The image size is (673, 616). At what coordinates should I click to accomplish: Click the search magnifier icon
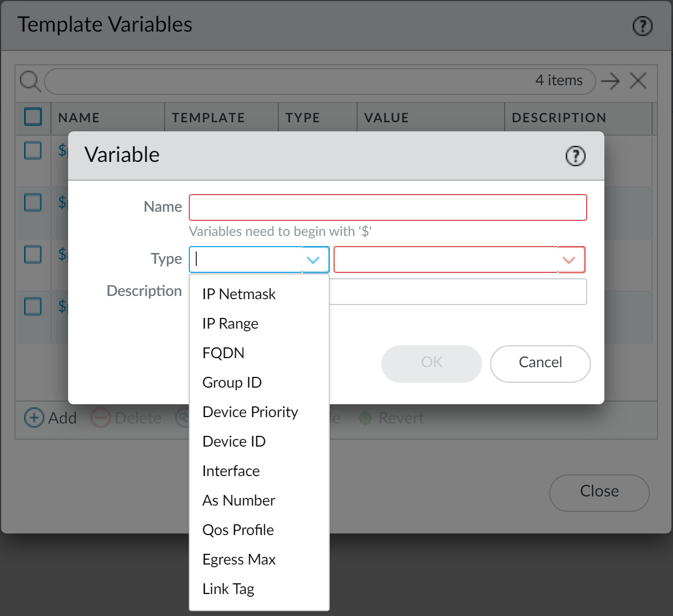pos(30,81)
